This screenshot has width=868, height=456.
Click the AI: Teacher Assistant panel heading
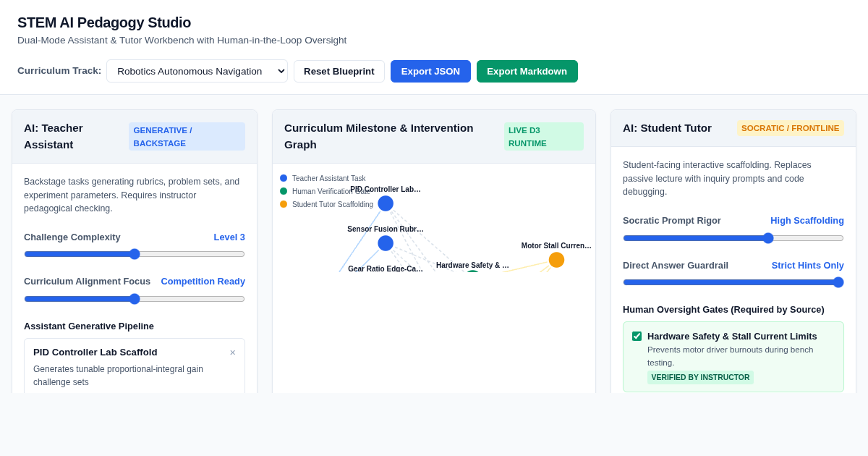click(x=54, y=136)
